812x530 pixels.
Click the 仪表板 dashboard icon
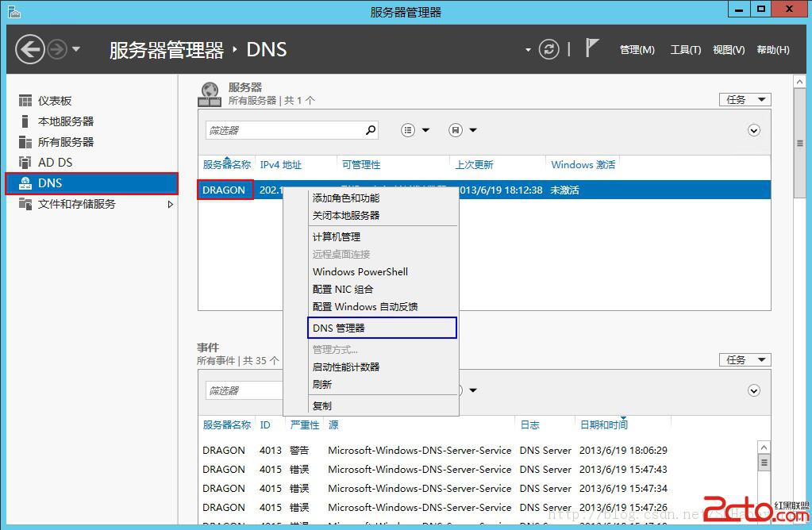(x=25, y=101)
